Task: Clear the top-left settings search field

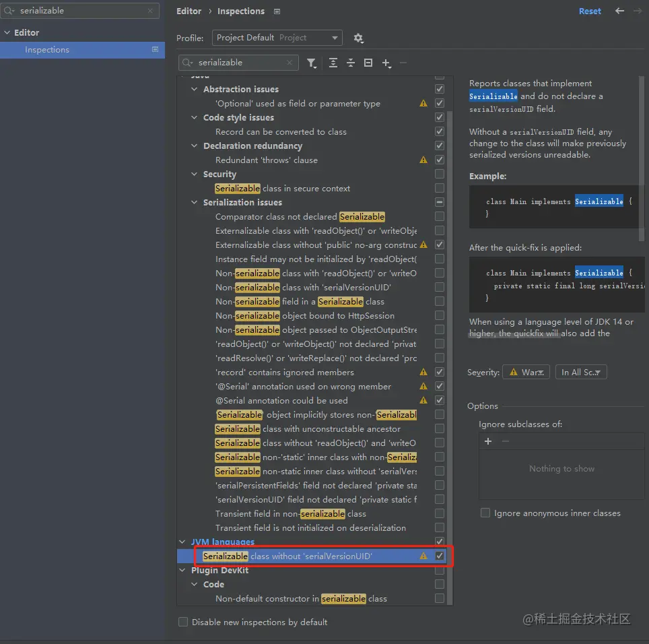Action: click(x=150, y=11)
